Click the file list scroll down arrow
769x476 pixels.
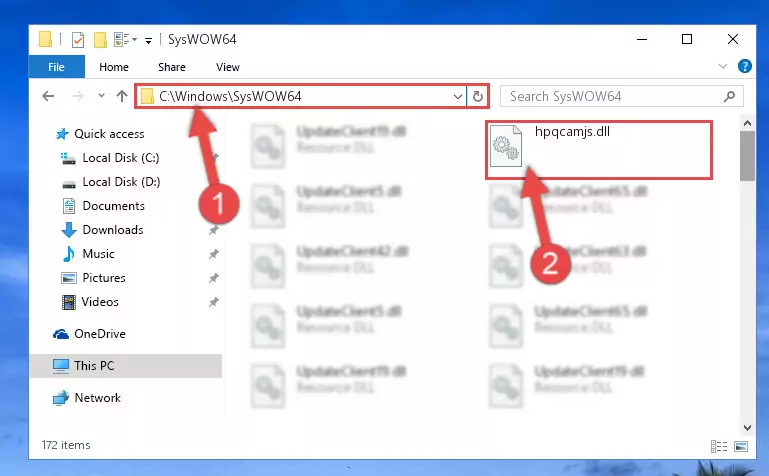(x=747, y=427)
